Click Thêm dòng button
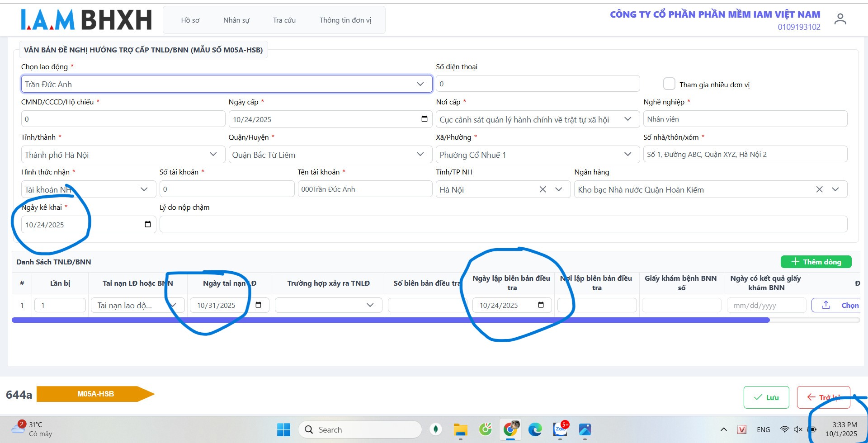 coord(816,262)
